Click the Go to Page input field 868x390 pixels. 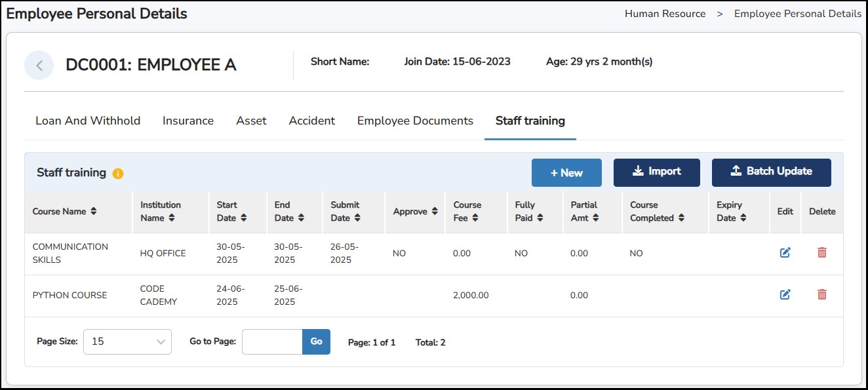(x=272, y=341)
